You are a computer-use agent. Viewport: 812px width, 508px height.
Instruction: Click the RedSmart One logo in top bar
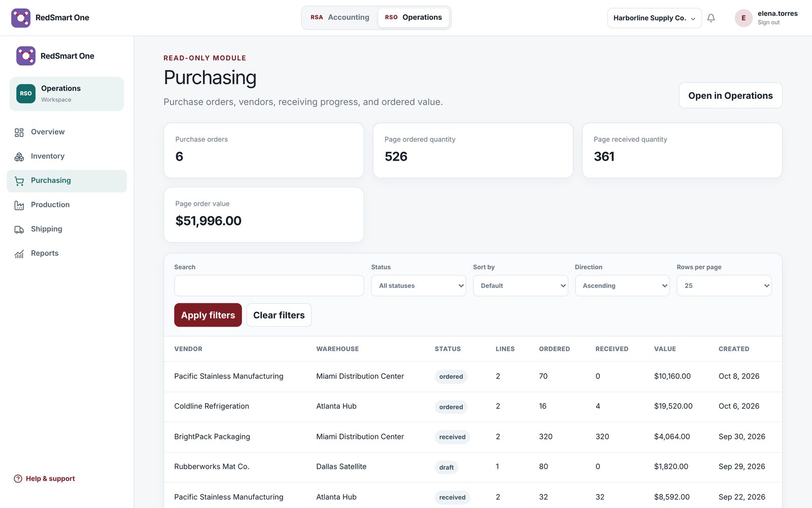click(x=21, y=18)
